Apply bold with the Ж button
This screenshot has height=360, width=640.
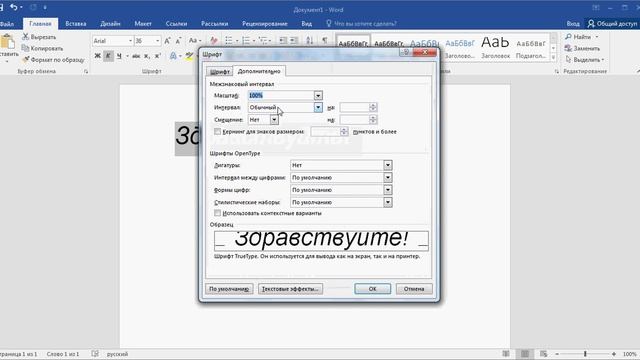point(98,56)
